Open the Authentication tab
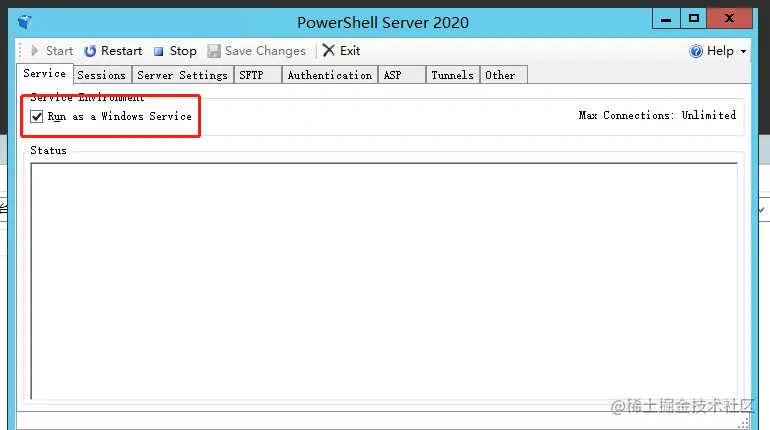This screenshot has height=430, width=770. click(330, 75)
